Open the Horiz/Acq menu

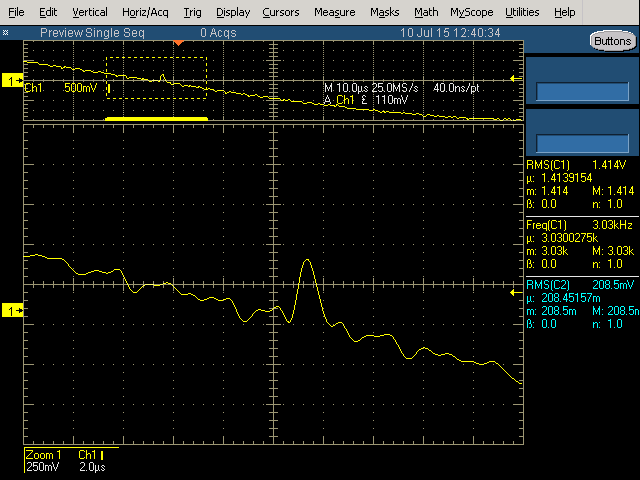point(145,13)
